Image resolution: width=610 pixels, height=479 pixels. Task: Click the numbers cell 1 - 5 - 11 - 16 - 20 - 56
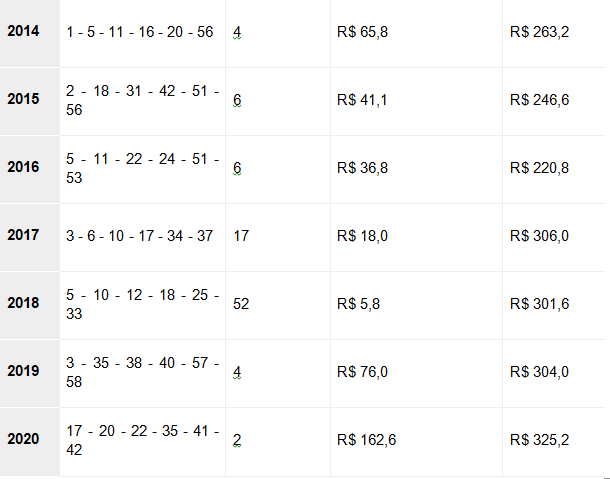pyautogui.click(x=142, y=32)
